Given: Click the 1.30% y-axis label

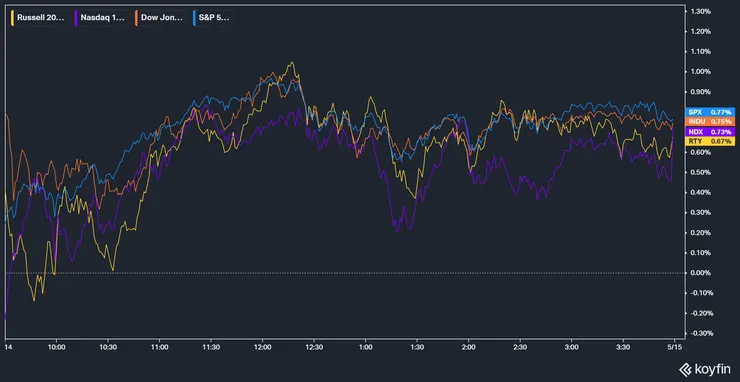Looking at the screenshot, I should point(701,11).
